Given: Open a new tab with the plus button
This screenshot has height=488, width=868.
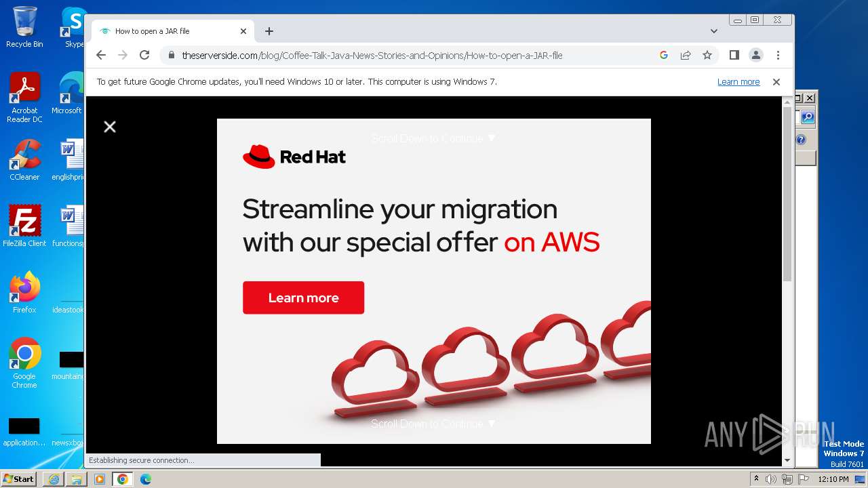Looking at the screenshot, I should pos(269,31).
